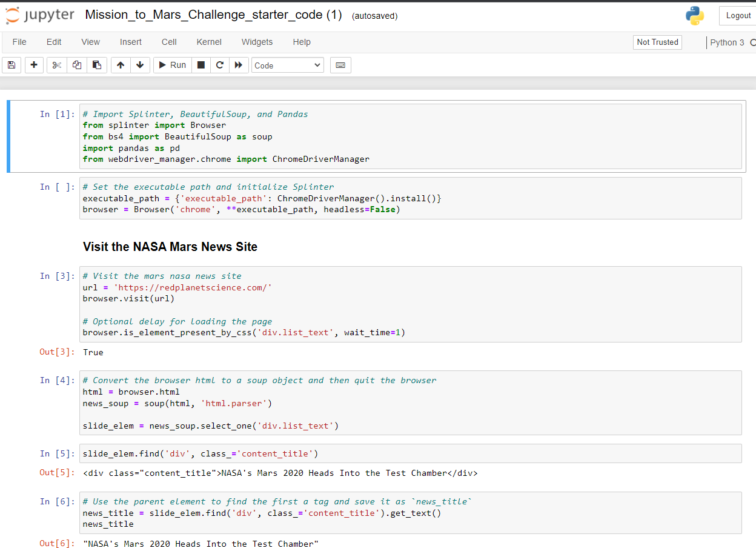This screenshot has height=548, width=756.
Task: Select the cell containing news_title code
Action: 363,512
